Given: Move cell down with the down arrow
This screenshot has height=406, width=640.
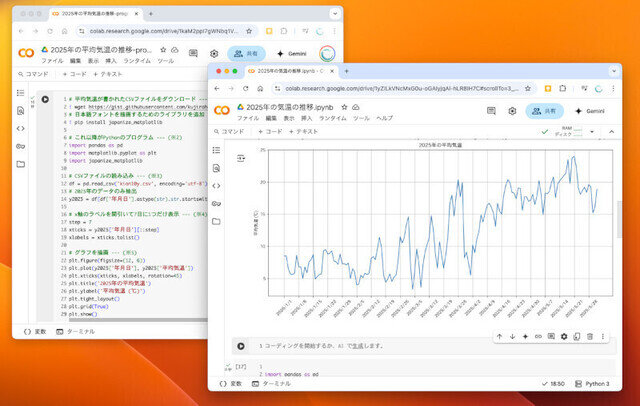Looking at the screenshot, I should tap(512, 337).
